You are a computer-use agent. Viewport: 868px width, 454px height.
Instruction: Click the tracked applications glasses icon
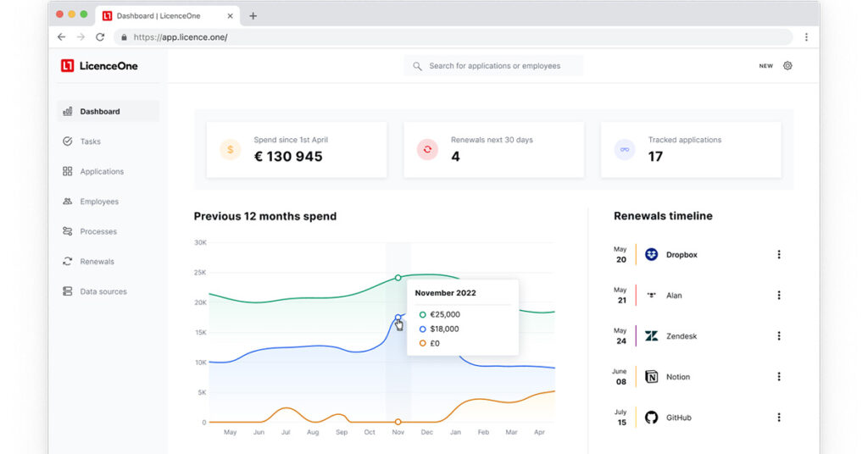pyautogui.click(x=625, y=150)
